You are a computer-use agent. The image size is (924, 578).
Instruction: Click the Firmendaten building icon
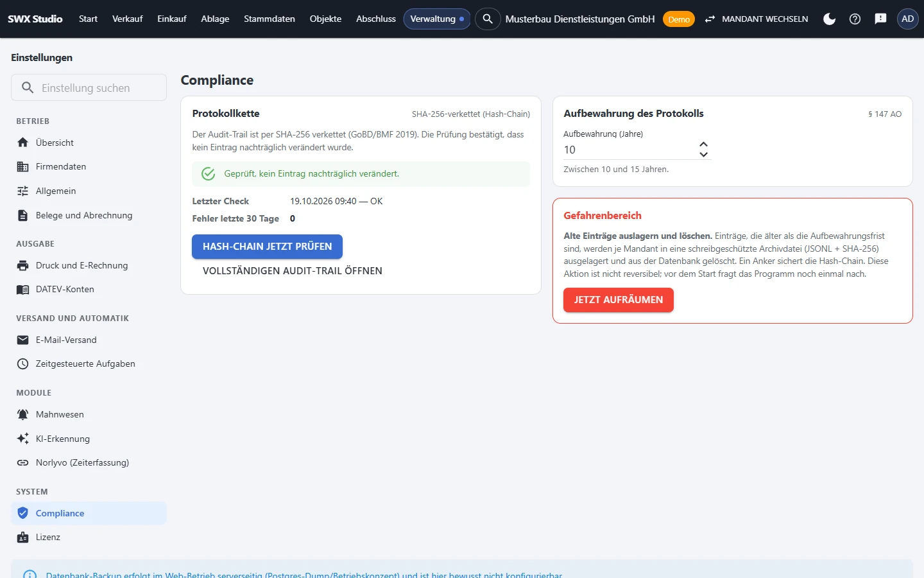tap(23, 166)
